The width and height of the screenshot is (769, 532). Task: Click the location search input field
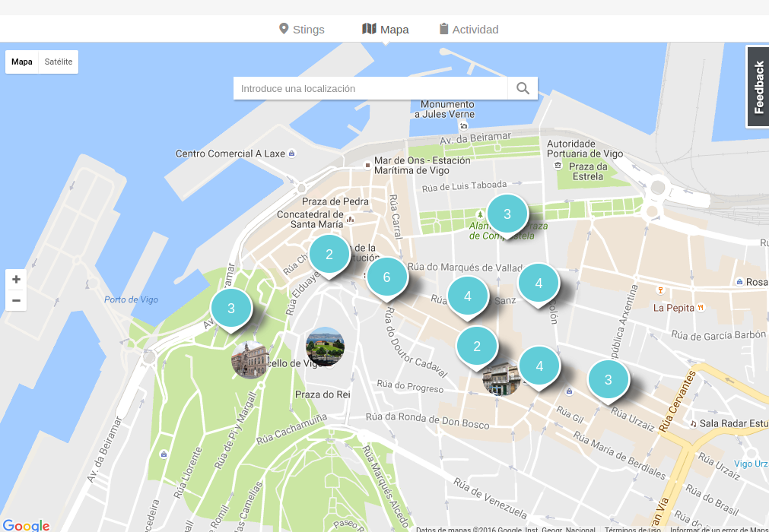point(370,88)
